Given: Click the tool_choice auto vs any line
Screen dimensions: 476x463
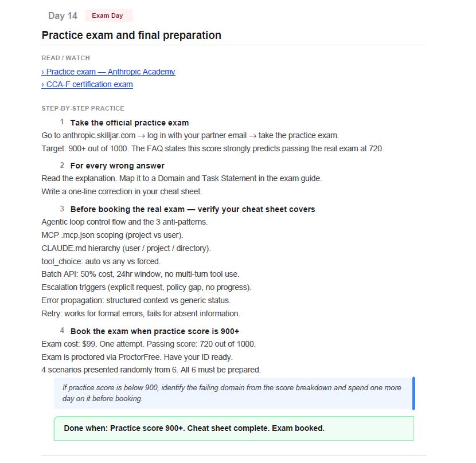Looking at the screenshot, I should 101,261.
